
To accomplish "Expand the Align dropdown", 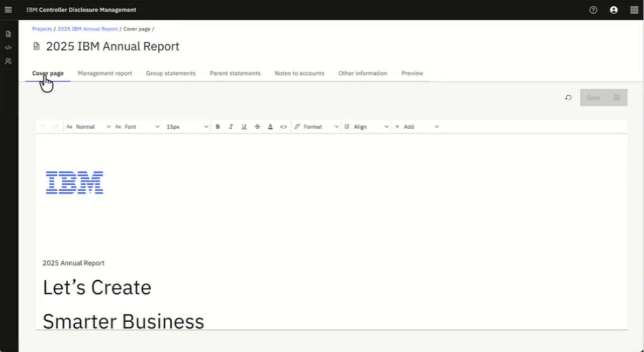I will pos(366,127).
